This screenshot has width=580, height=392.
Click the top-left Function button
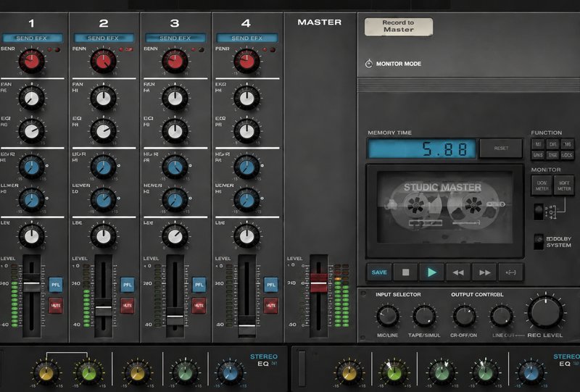click(538, 144)
